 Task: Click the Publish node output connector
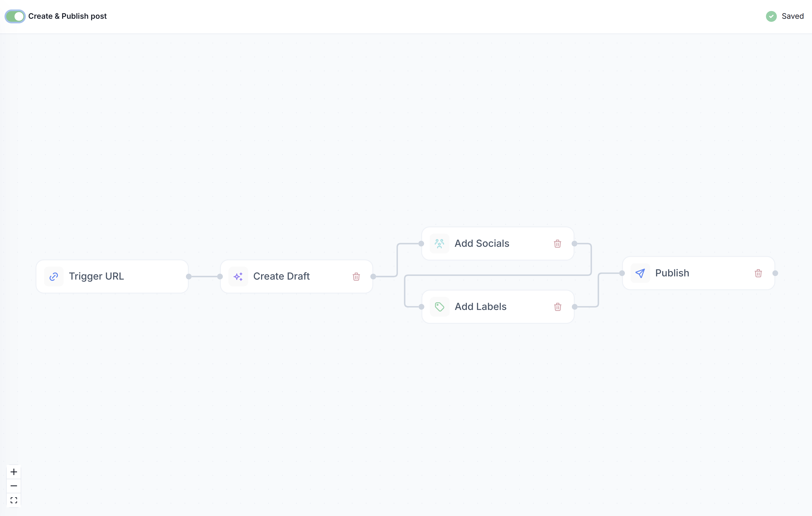[x=775, y=273]
